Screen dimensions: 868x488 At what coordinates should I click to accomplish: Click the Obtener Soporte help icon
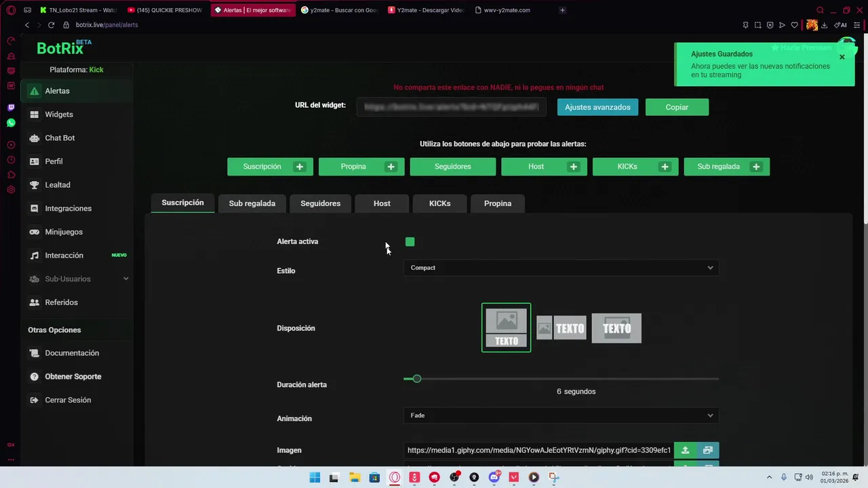pos(34,377)
